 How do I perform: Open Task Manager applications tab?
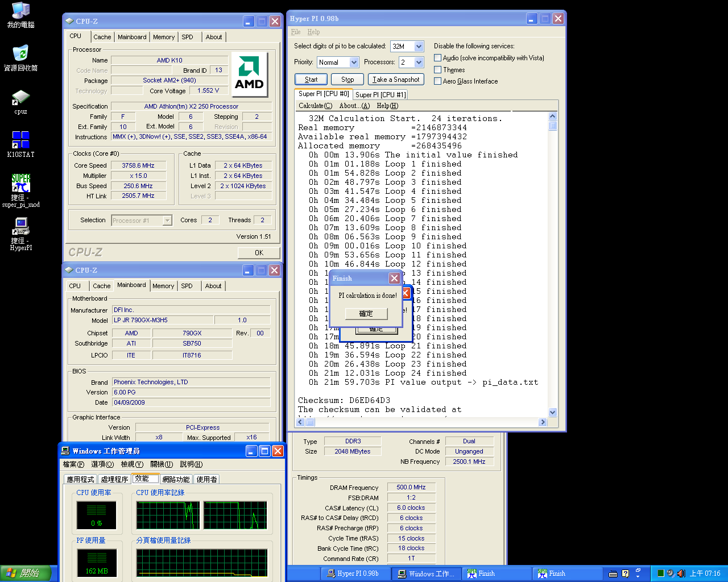(81, 479)
